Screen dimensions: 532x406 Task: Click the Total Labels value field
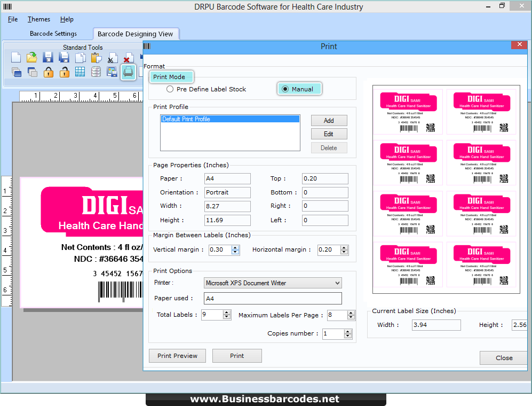coord(212,315)
